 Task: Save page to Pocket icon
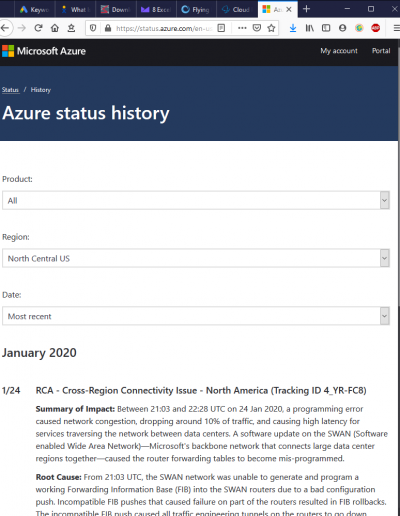(x=257, y=28)
